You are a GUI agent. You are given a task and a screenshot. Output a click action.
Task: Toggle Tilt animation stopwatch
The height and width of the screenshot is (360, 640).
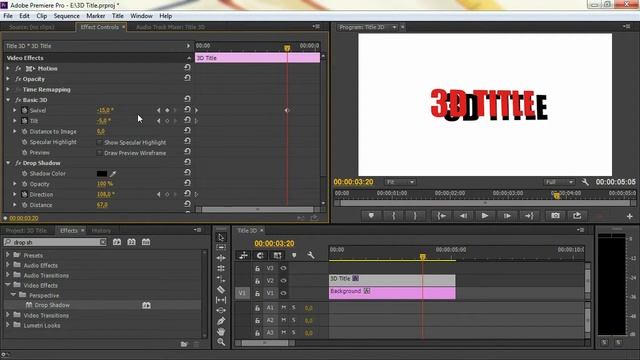point(24,121)
